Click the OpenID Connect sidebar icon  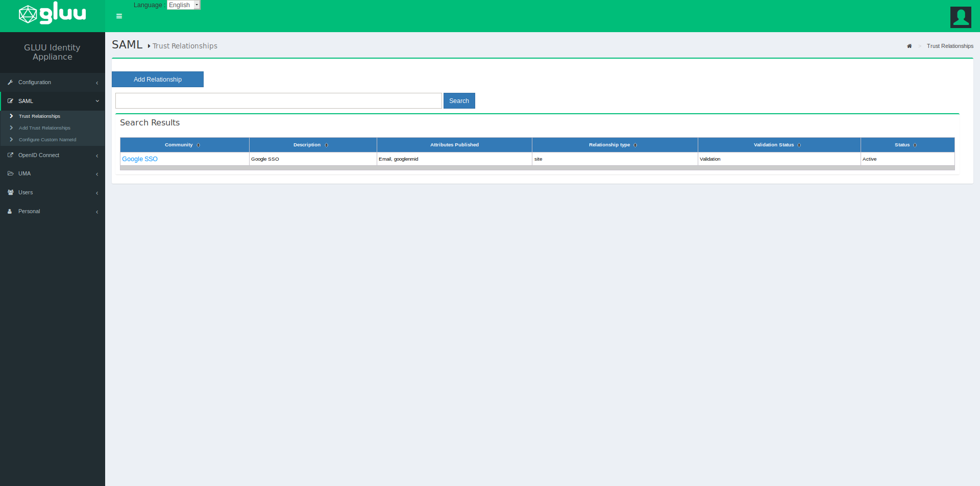pyautogui.click(x=10, y=156)
